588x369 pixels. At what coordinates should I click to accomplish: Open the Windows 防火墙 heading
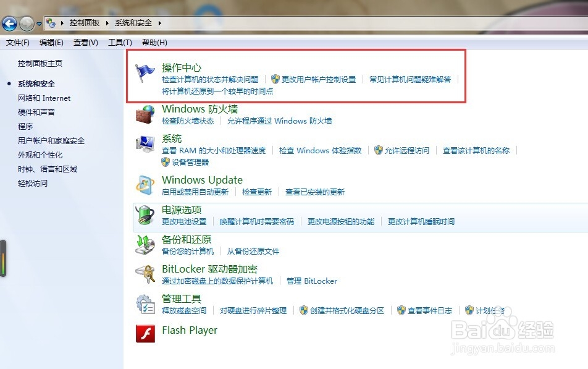click(200, 109)
